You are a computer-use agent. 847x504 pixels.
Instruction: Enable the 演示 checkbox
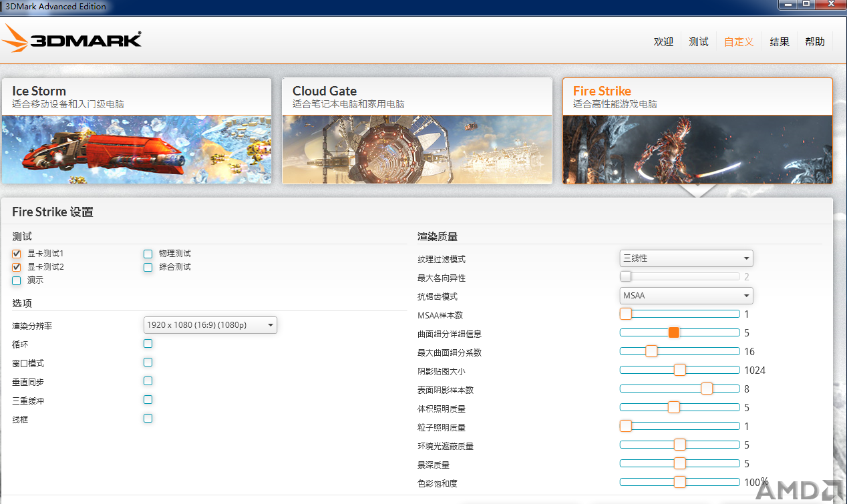click(17, 280)
